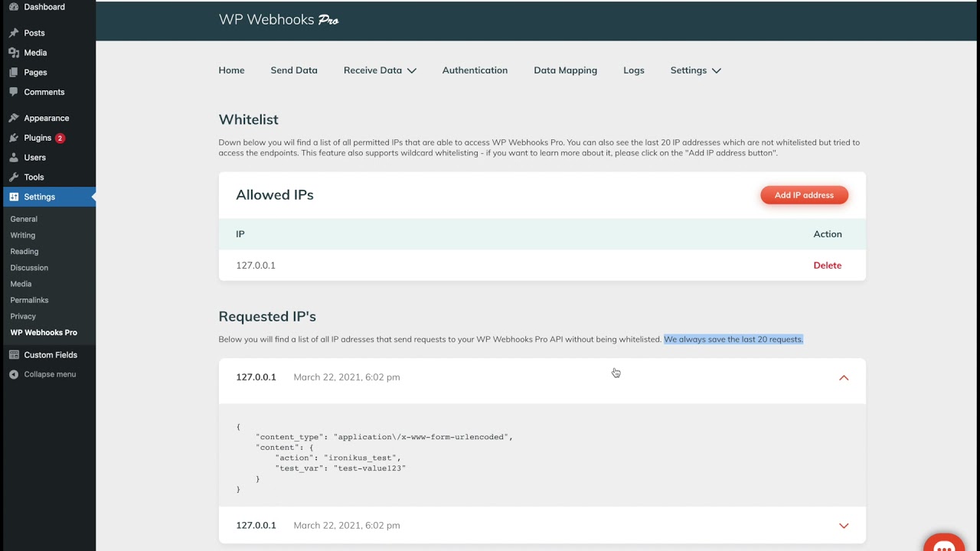Viewport: 980px width, 551px height.
Task: Click the 127.0.0.1 cell in Allowed IPs
Action: pyautogui.click(x=256, y=266)
